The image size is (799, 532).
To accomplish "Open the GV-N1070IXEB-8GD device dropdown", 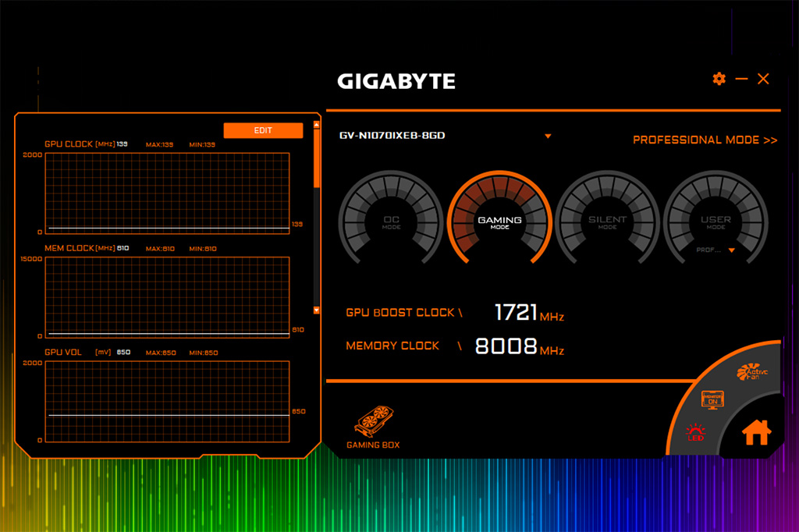I will pos(548,136).
